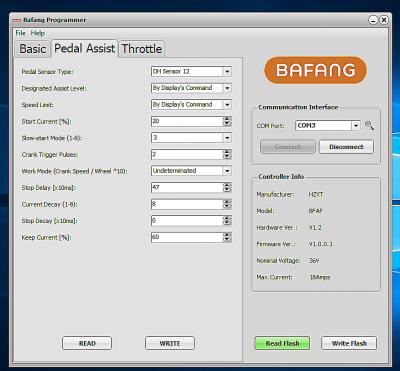This screenshot has height=371, width=400.
Task: Click the Stop Delay spinner arrows
Action: click(227, 188)
